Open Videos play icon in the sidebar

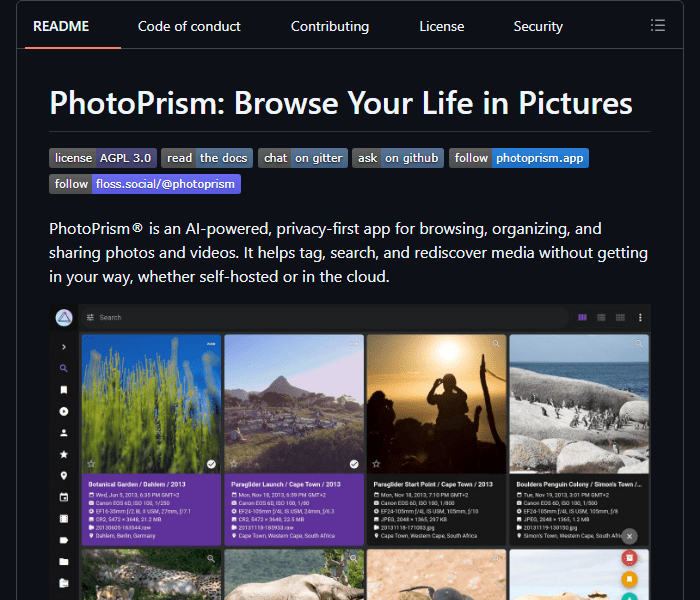[x=64, y=411]
